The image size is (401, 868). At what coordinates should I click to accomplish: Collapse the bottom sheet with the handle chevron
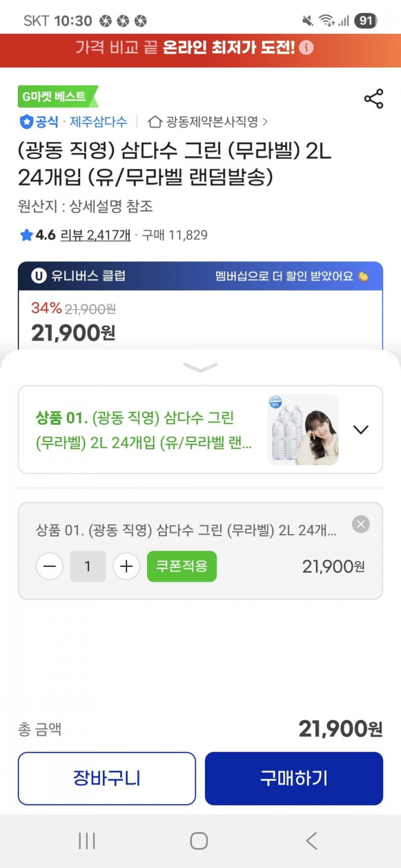200,368
